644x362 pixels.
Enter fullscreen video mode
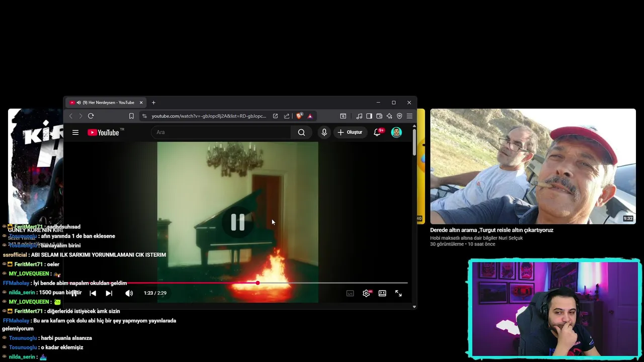(x=398, y=293)
